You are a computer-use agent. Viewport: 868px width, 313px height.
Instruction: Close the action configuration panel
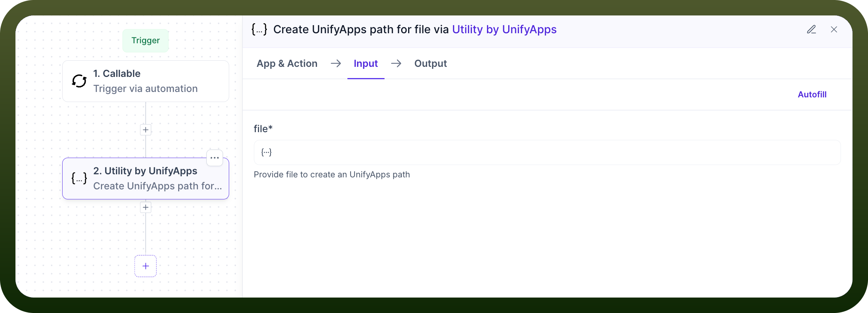pyautogui.click(x=834, y=29)
